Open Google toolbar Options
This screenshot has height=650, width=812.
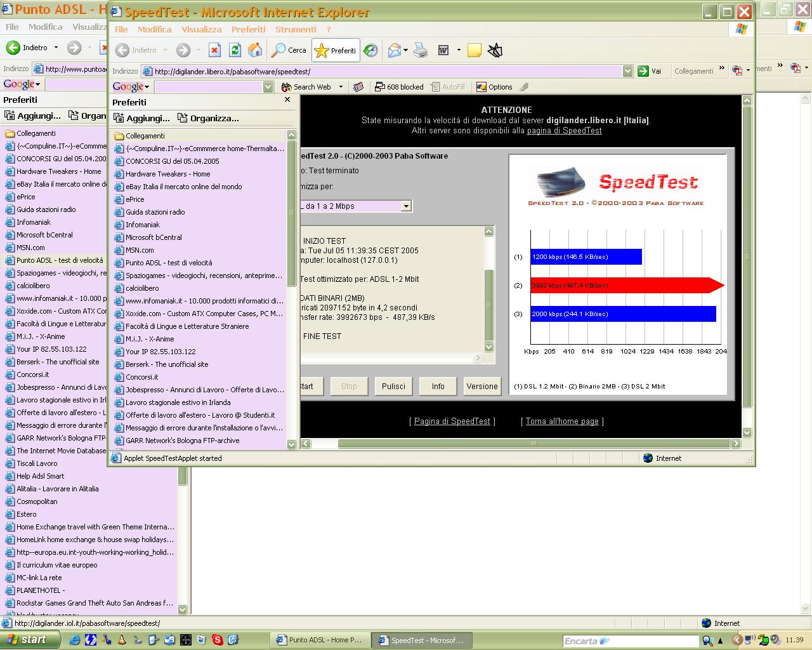pyautogui.click(x=494, y=87)
